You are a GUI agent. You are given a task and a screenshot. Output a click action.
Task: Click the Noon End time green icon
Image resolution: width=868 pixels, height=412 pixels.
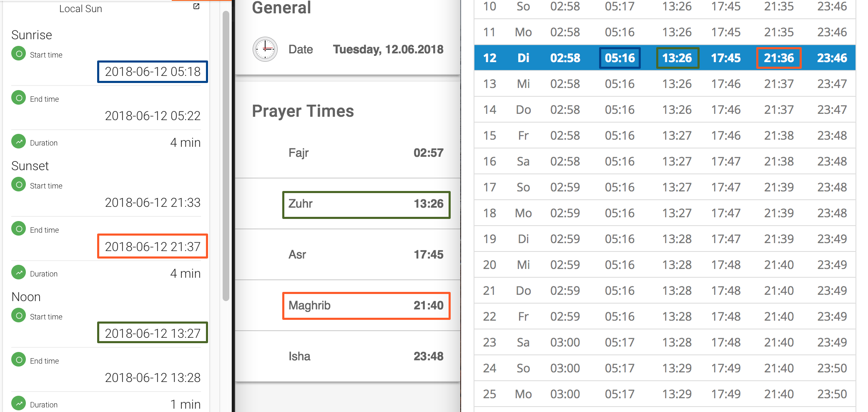[18, 360]
